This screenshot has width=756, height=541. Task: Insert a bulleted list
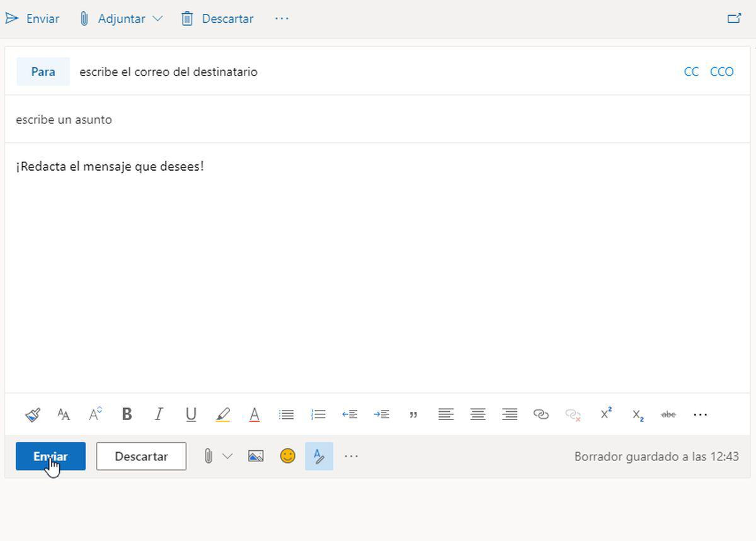click(x=286, y=414)
